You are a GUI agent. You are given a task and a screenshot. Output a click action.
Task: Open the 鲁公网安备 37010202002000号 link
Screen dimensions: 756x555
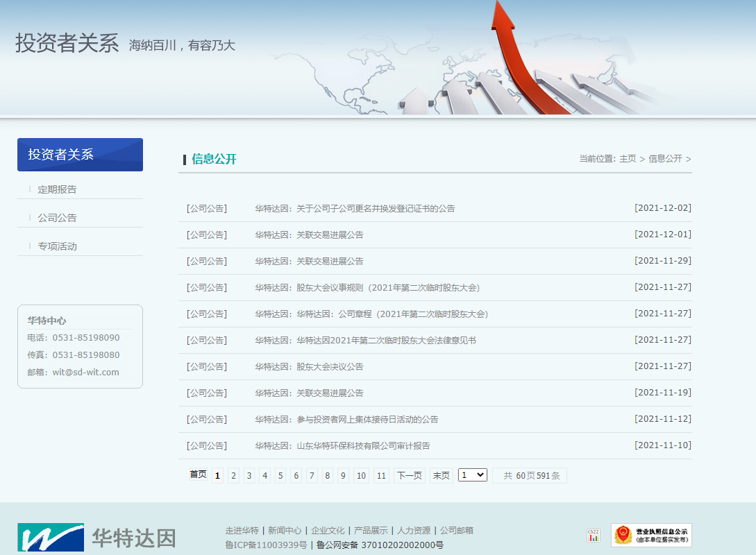(x=380, y=545)
